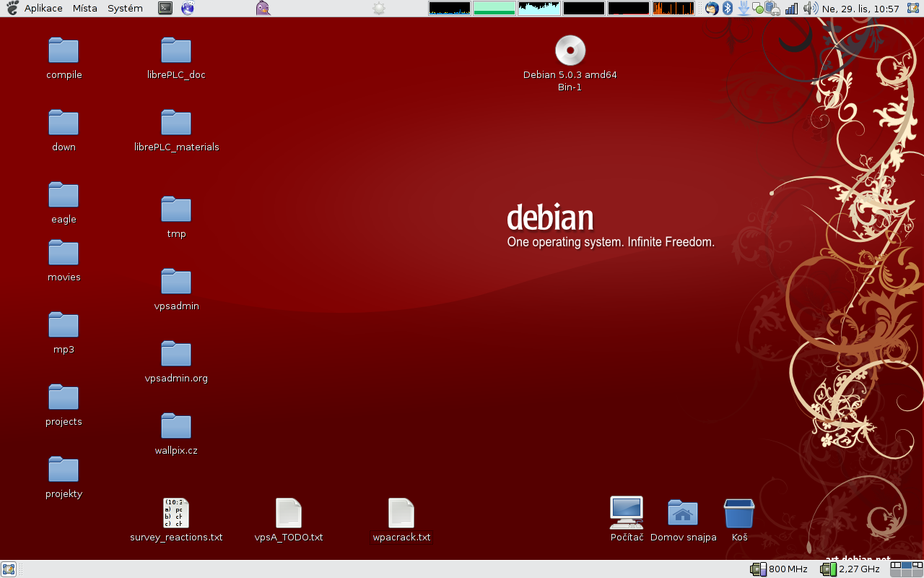The height and width of the screenshot is (578, 924).
Task: Switch to the first workspace in pager
Action: 895,566
